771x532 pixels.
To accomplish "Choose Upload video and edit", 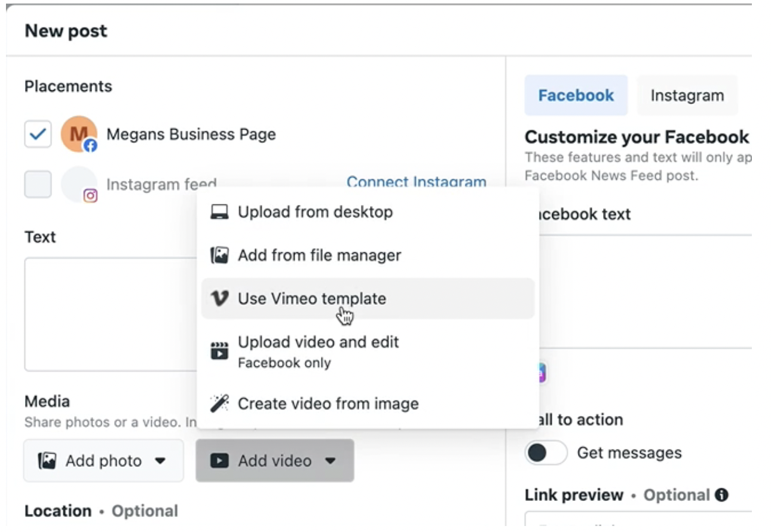I will (368, 351).
